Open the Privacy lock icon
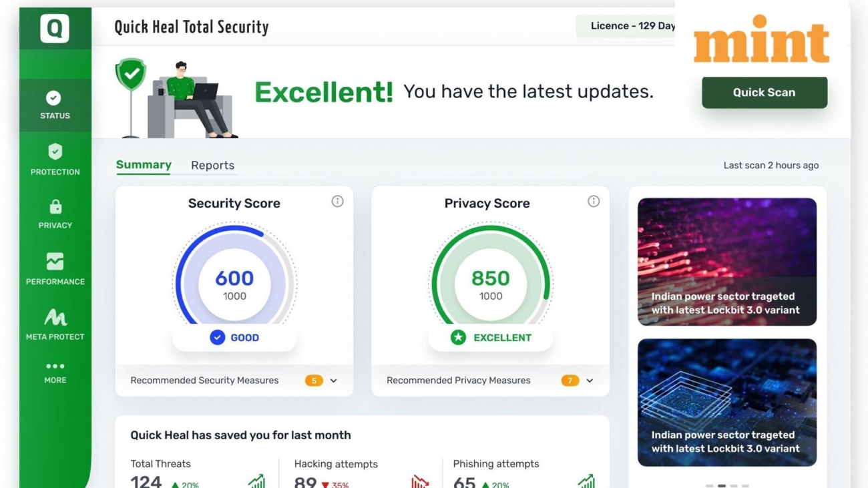The width and height of the screenshot is (868, 488). coord(55,206)
